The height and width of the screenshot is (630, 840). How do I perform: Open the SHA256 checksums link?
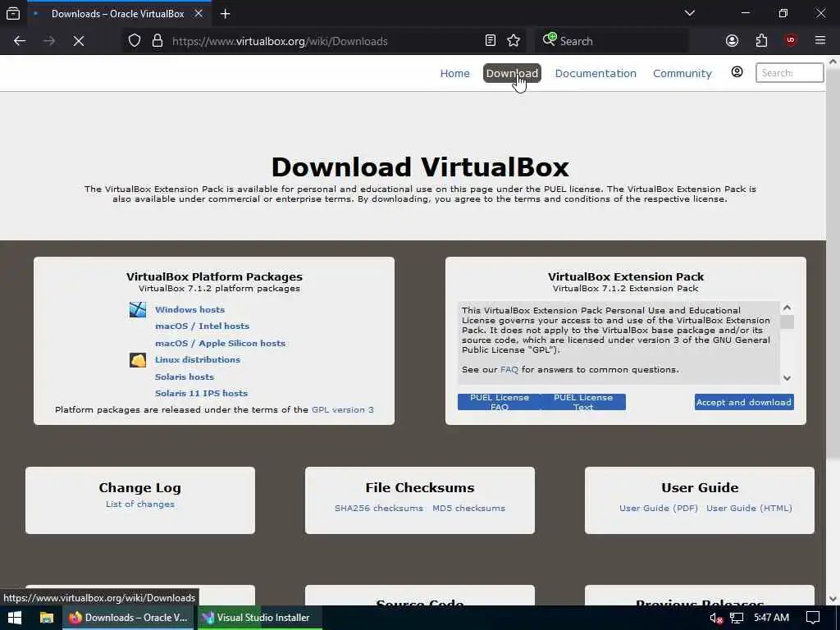point(379,509)
